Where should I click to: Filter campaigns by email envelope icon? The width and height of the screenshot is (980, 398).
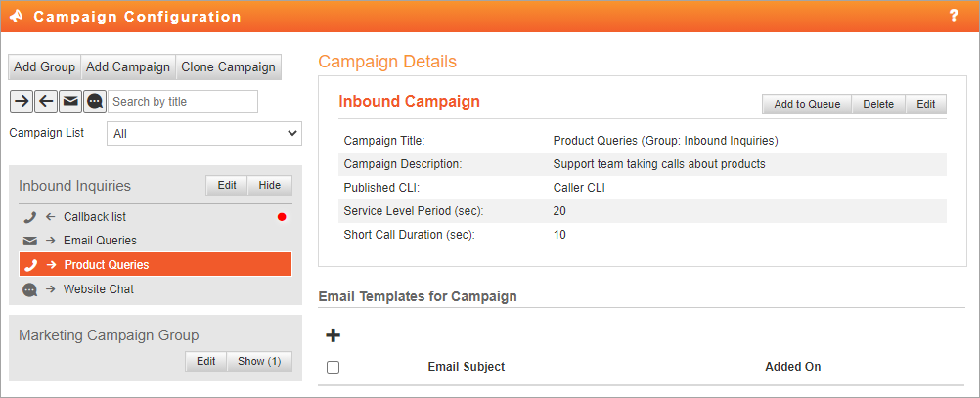point(70,102)
